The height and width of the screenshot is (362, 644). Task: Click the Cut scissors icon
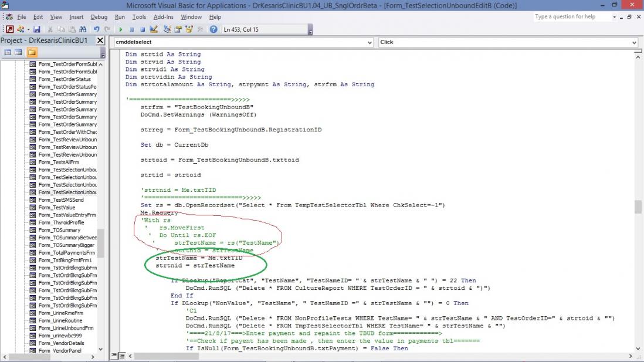coord(50,29)
